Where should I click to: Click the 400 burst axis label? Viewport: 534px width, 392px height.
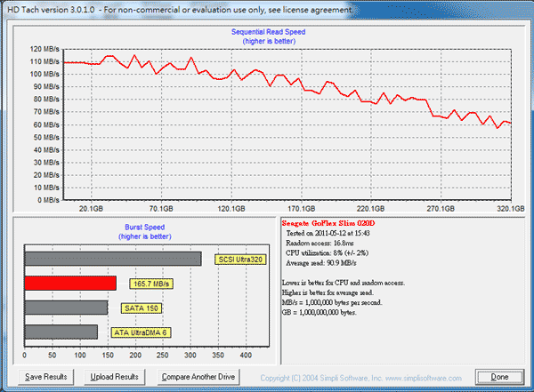point(246,356)
